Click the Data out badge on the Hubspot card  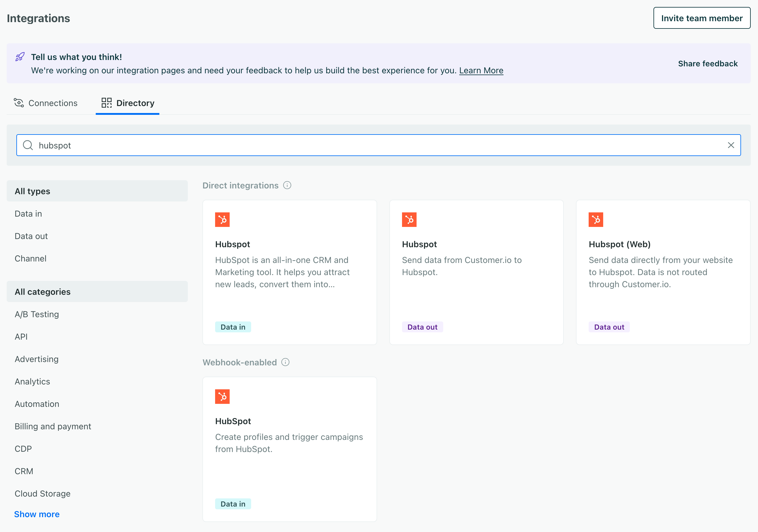click(x=422, y=327)
